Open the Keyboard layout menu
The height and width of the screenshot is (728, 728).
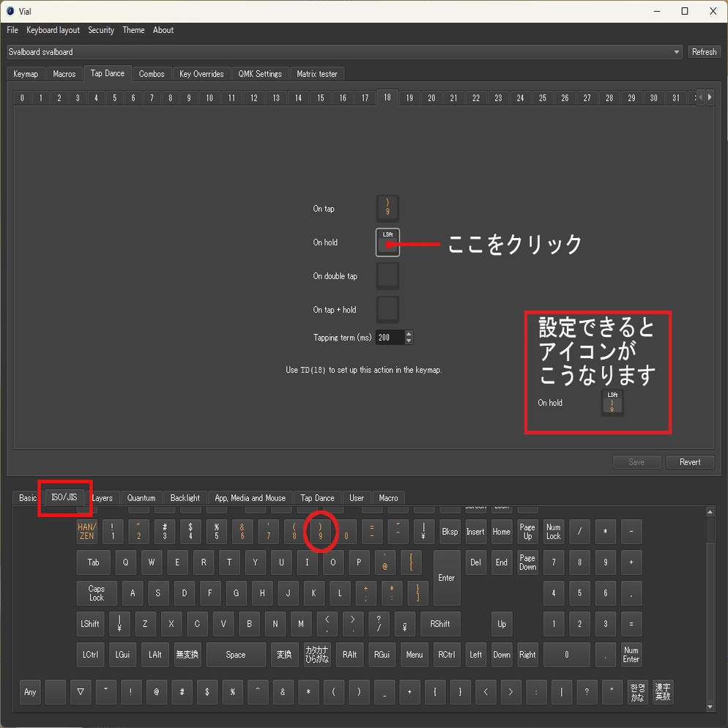click(53, 30)
